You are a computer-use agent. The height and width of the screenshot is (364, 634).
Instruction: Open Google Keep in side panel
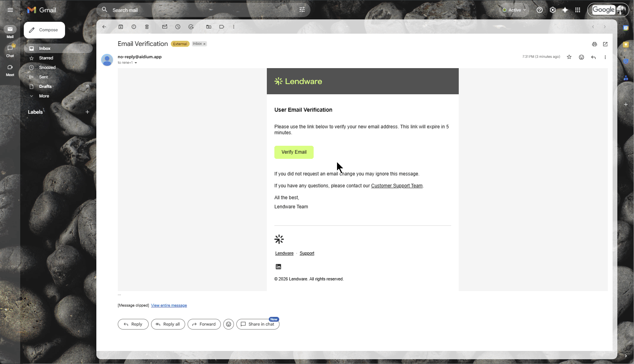pyautogui.click(x=626, y=44)
